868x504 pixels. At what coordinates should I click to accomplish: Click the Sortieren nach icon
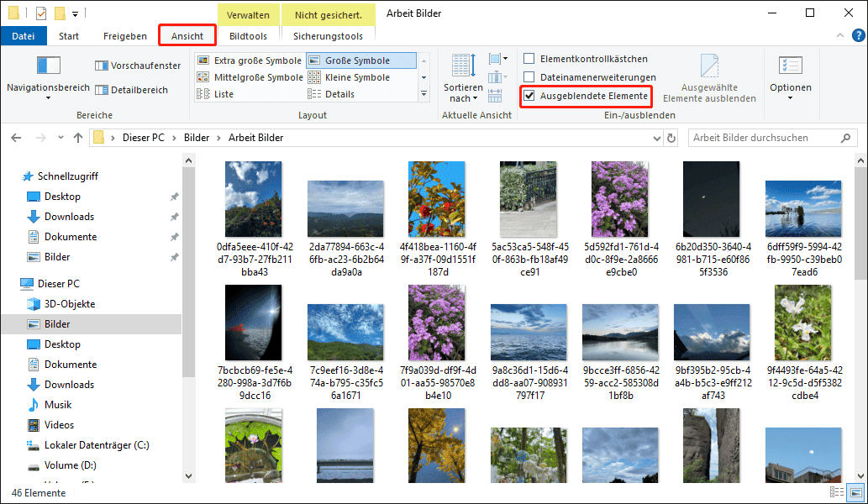[463, 67]
